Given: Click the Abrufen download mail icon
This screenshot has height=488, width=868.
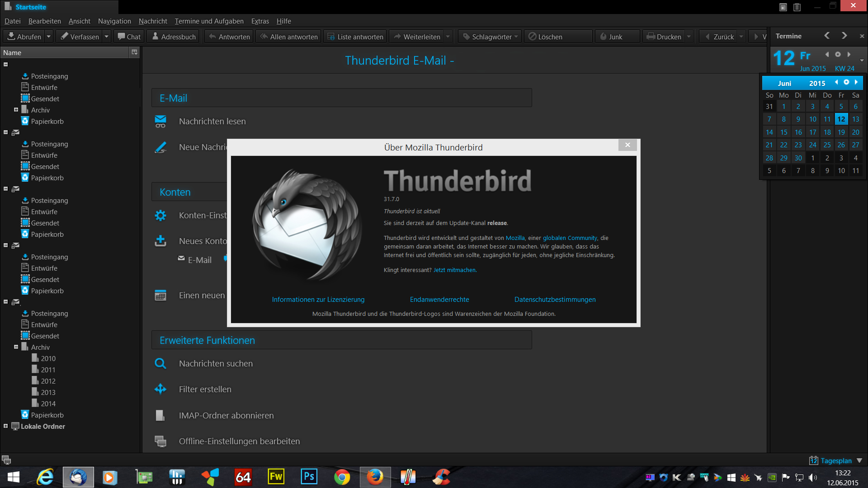Looking at the screenshot, I should [11, 36].
